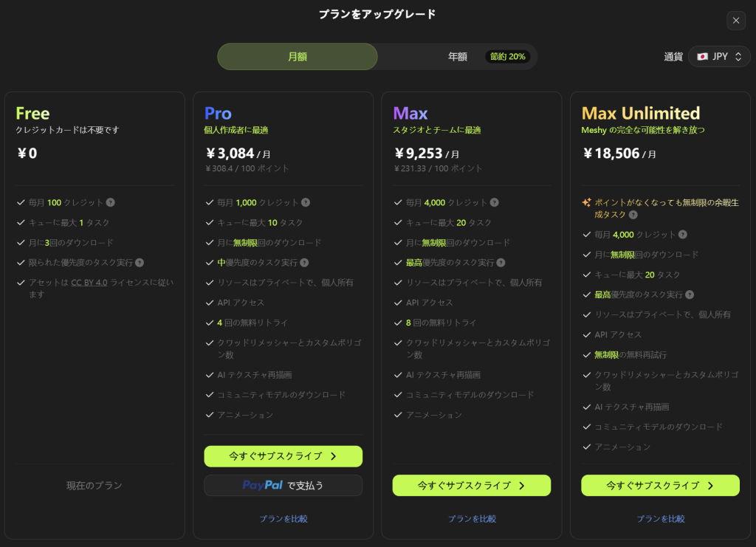
Task: Click the sparkle icon in Max Unlimited plan
Action: coord(586,202)
